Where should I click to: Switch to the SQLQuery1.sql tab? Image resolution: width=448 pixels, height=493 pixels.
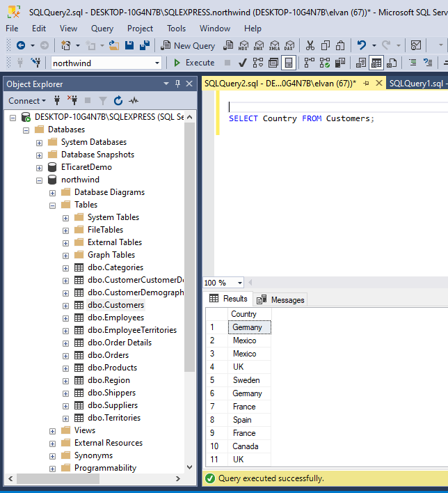tap(416, 84)
